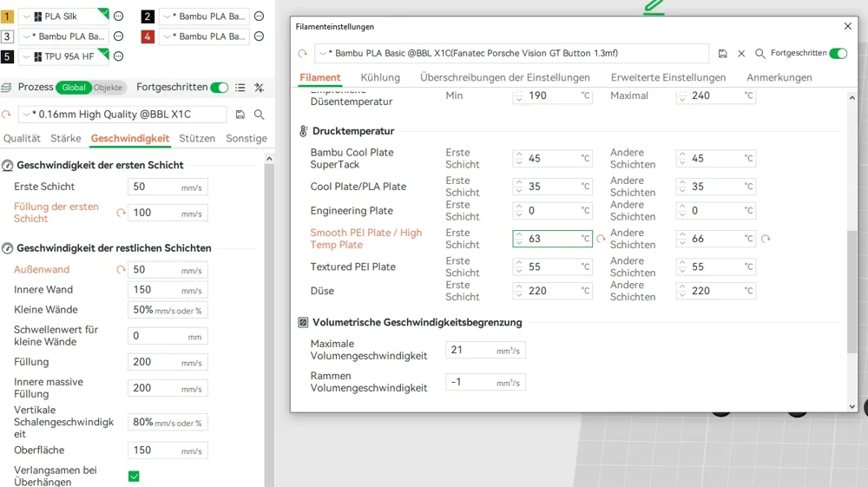Image resolution: width=868 pixels, height=487 pixels.
Task: Switch process scope to Objekte
Action: pos(108,88)
